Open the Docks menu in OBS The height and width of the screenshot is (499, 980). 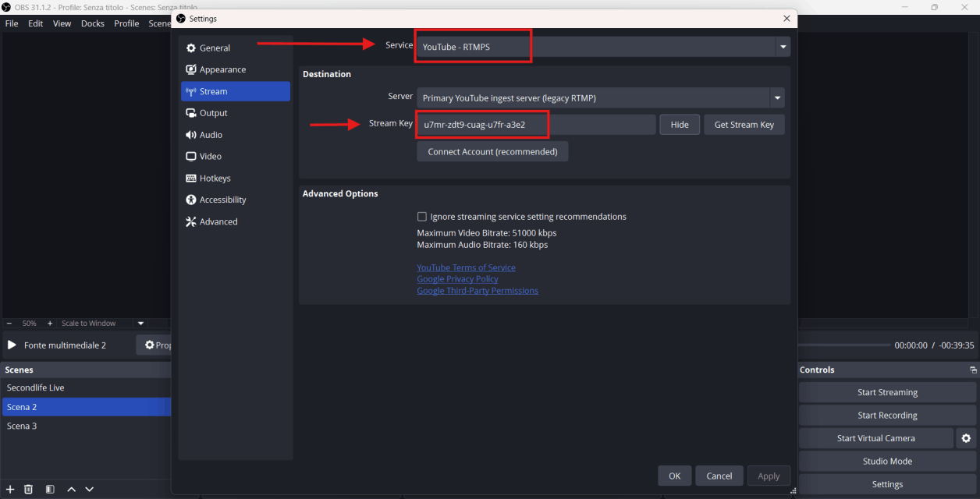[93, 23]
